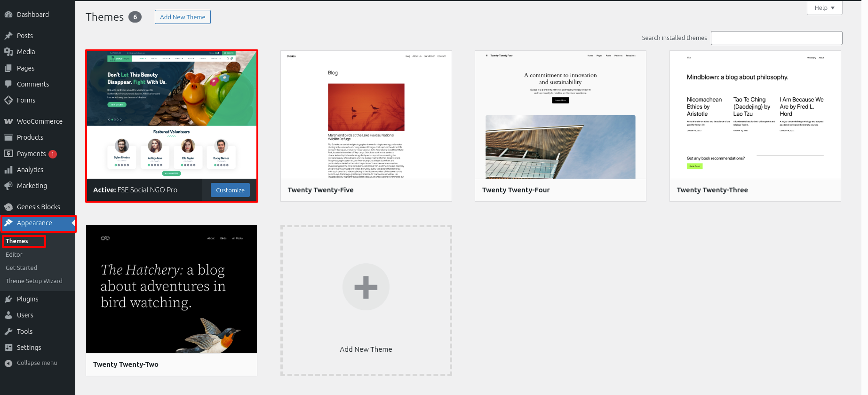Click the Dashboard gauge icon
This screenshot has width=868, height=395.
coord(8,15)
